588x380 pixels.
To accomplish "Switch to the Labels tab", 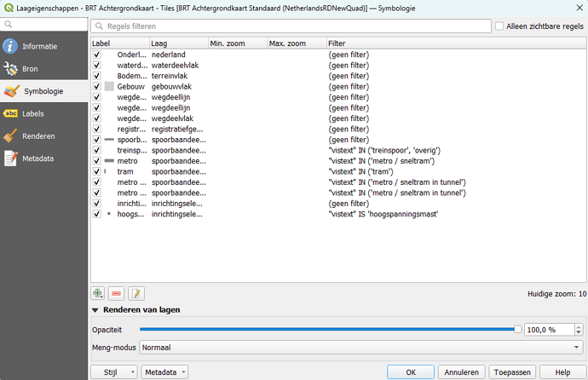I will point(43,113).
